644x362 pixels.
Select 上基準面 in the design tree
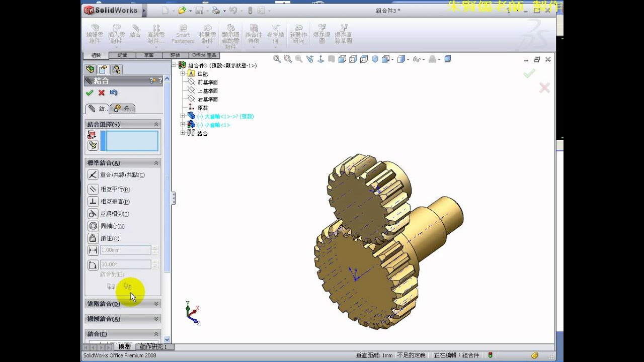point(207,90)
